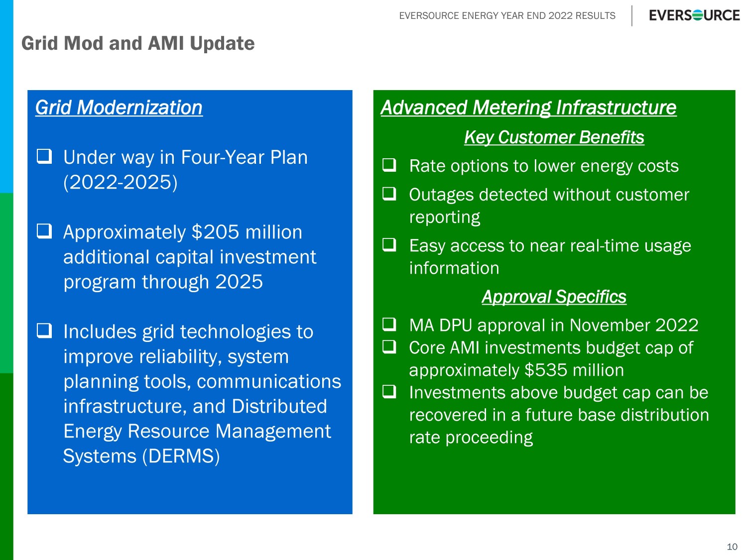Viewport: 747px width, 560px height.
Task: Select the text "Core AMI investments budget cap of approximately $535 million"
Action: pos(551,359)
